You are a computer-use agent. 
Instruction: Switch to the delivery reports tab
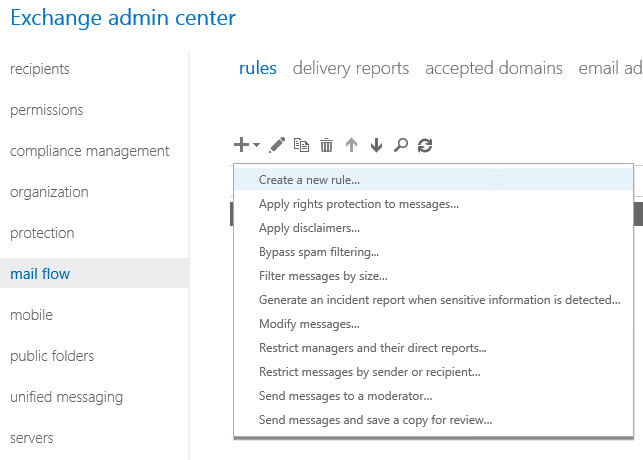(x=350, y=68)
